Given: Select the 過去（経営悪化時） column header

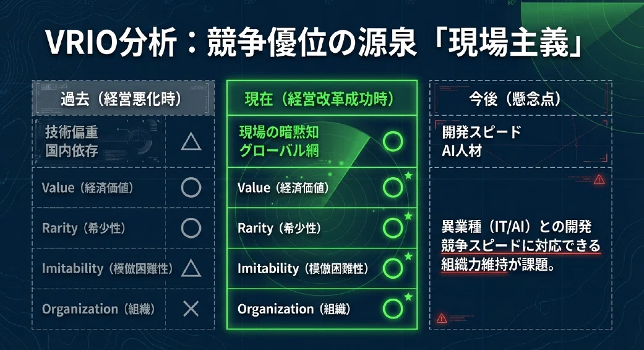Looking at the screenshot, I should [123, 98].
